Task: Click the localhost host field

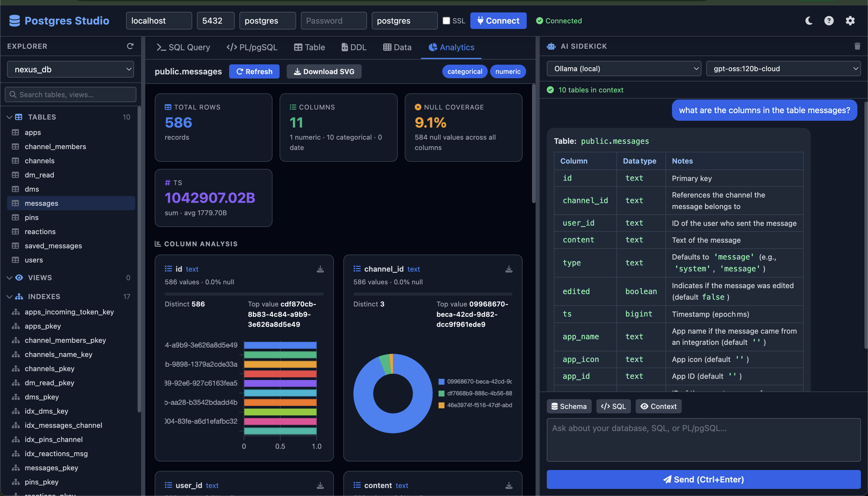Action: [159, 20]
